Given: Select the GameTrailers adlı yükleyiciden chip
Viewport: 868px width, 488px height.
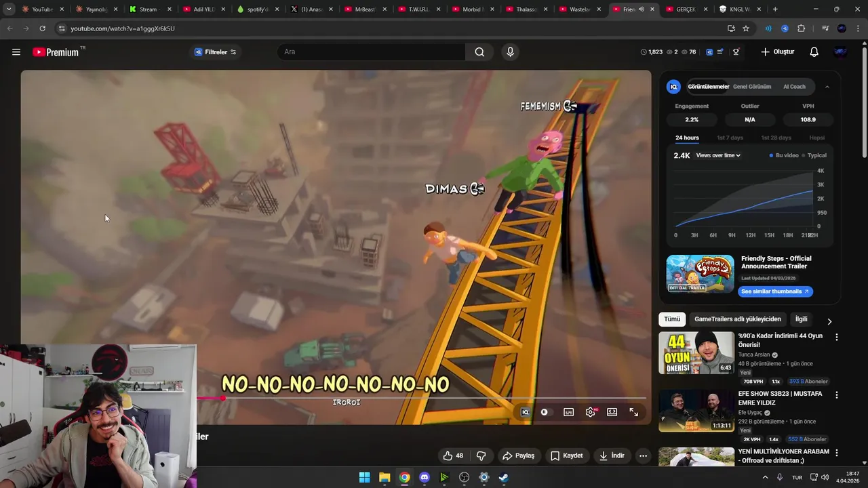Looking at the screenshot, I should tap(738, 319).
